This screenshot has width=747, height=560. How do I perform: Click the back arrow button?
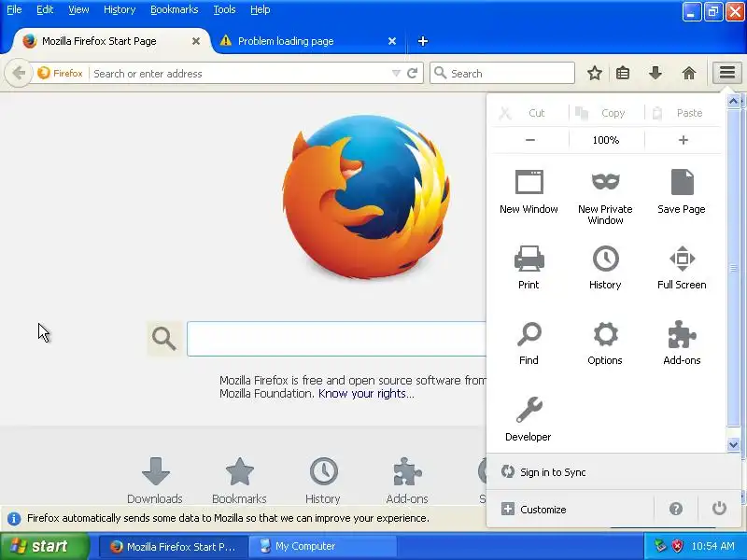click(x=19, y=74)
